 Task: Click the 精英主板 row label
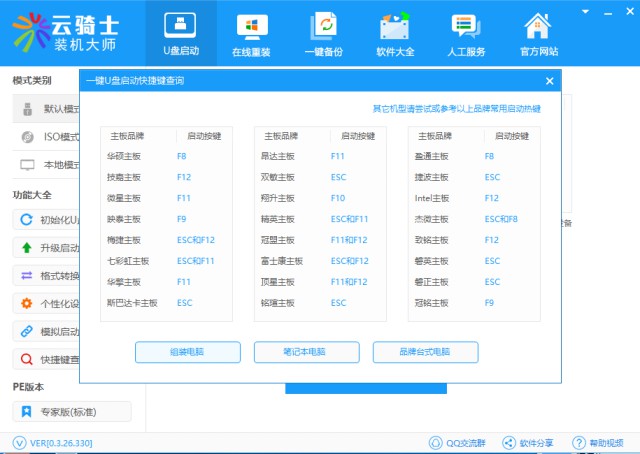click(x=278, y=219)
